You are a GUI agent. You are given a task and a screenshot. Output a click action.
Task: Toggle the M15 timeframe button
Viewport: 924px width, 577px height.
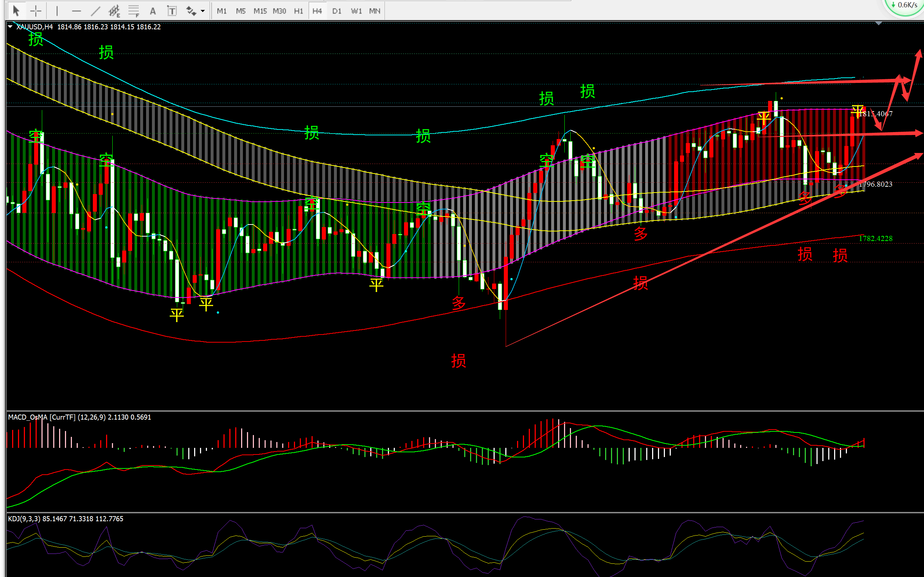(x=260, y=11)
